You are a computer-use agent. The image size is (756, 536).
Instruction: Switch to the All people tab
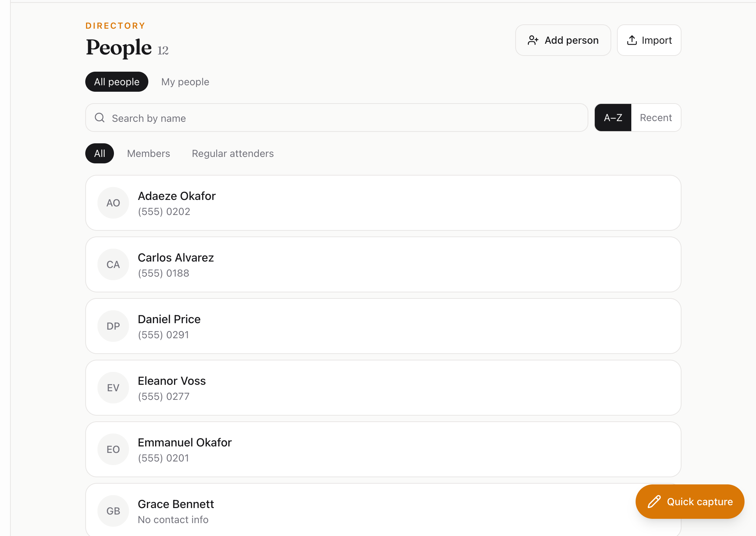[x=117, y=82]
